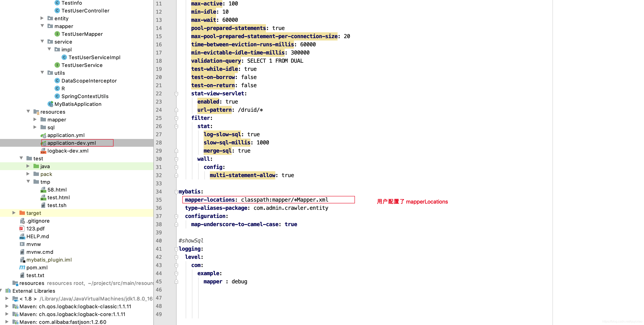Expand the test java folder
644x325 pixels.
click(x=28, y=166)
